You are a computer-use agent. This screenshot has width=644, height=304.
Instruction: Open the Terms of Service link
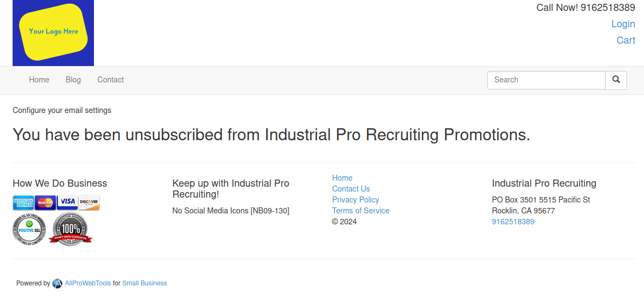[361, 211]
